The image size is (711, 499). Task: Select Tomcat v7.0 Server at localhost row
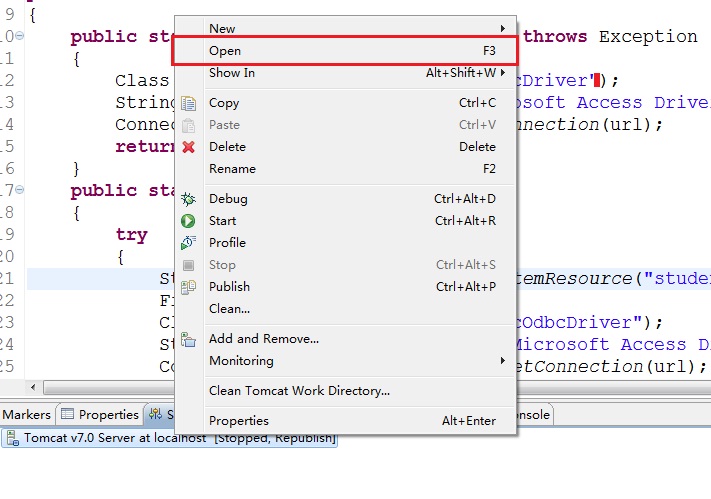click(x=169, y=438)
